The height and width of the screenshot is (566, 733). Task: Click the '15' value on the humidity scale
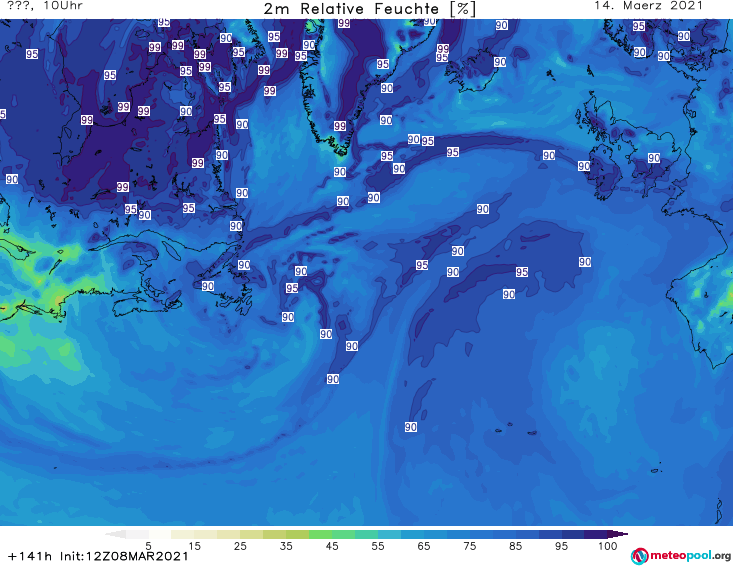pyautogui.click(x=194, y=546)
